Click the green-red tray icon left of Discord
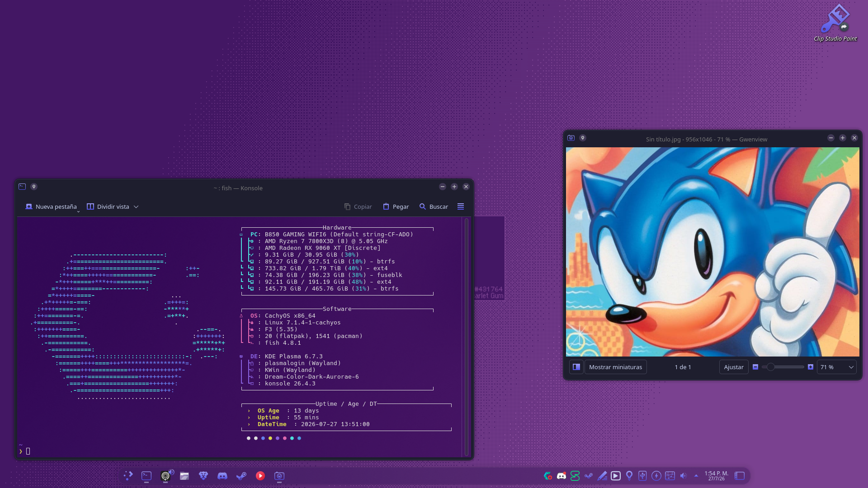 548,475
